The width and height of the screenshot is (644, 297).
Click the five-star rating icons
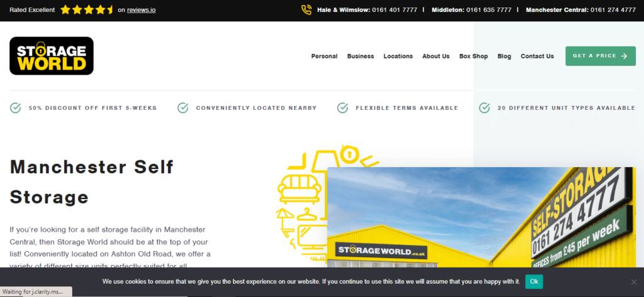tap(87, 10)
